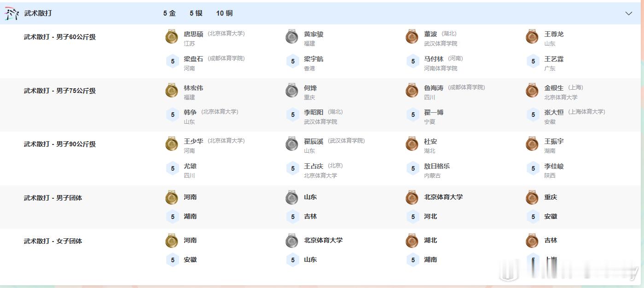The image size is (644, 288).
Task: Select the 吉林 women's team bronze entry
Action: pyautogui.click(x=551, y=240)
